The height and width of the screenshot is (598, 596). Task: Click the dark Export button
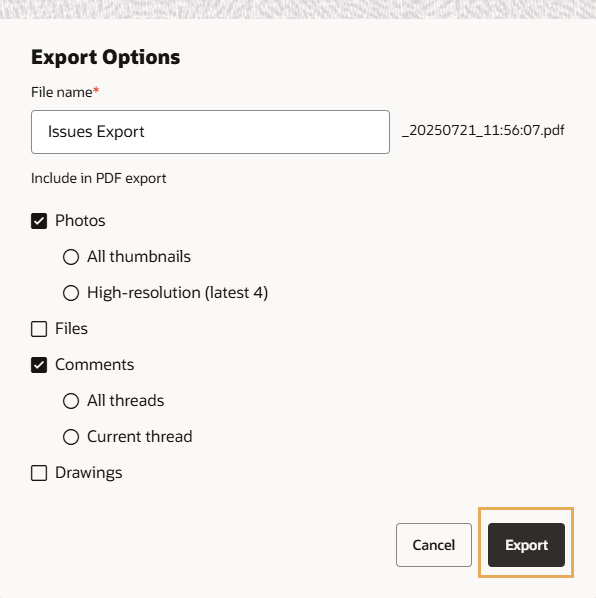[526, 545]
